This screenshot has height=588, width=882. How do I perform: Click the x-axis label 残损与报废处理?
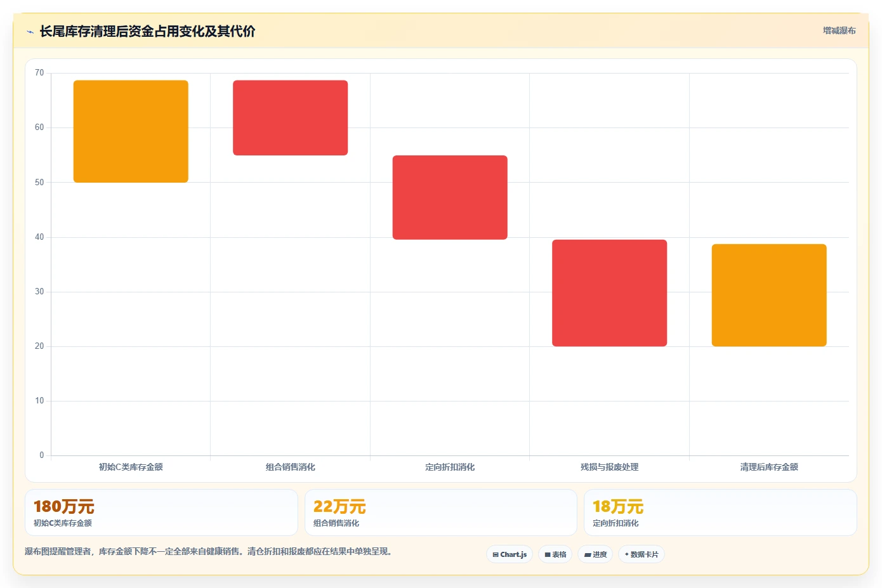pos(609,467)
